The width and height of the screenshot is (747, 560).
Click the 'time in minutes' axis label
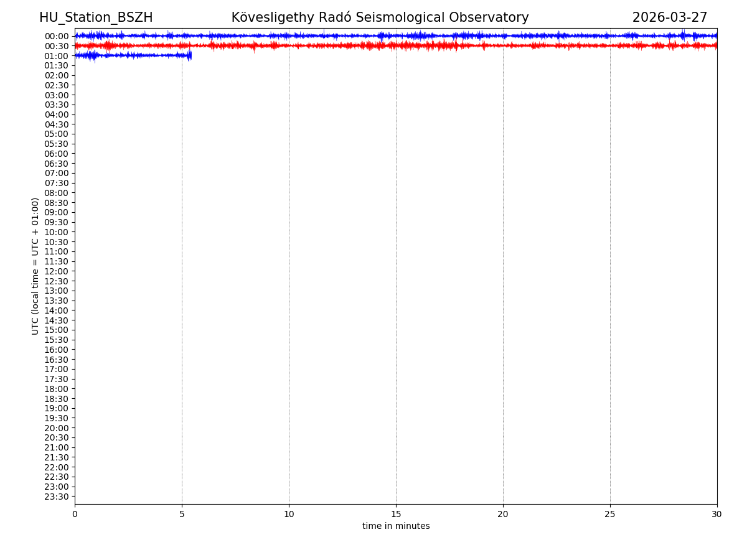pyautogui.click(x=396, y=526)
